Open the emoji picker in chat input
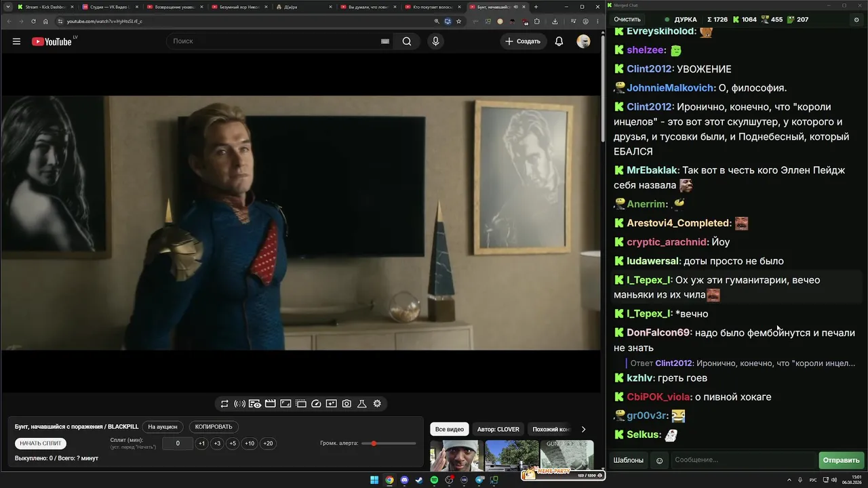 point(659,461)
